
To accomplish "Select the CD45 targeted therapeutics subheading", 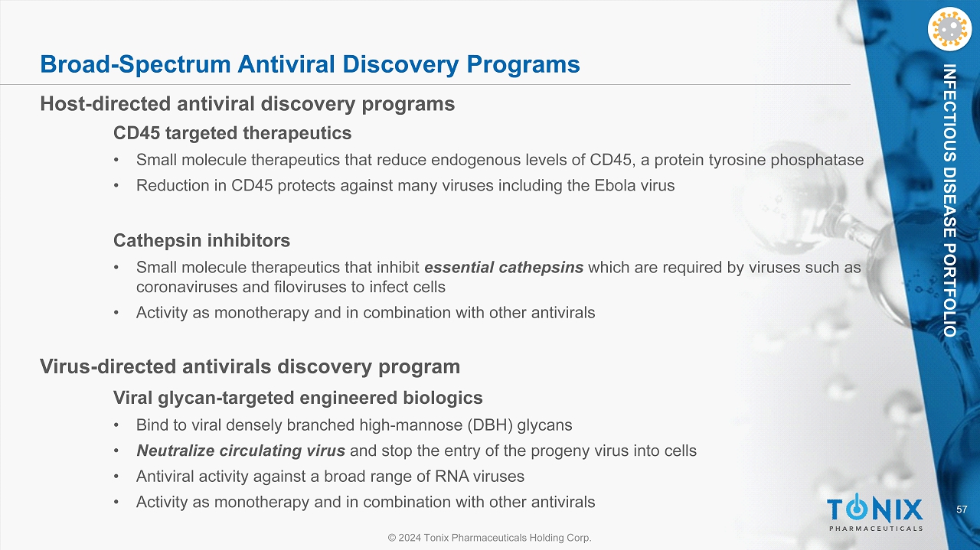I will [x=232, y=133].
